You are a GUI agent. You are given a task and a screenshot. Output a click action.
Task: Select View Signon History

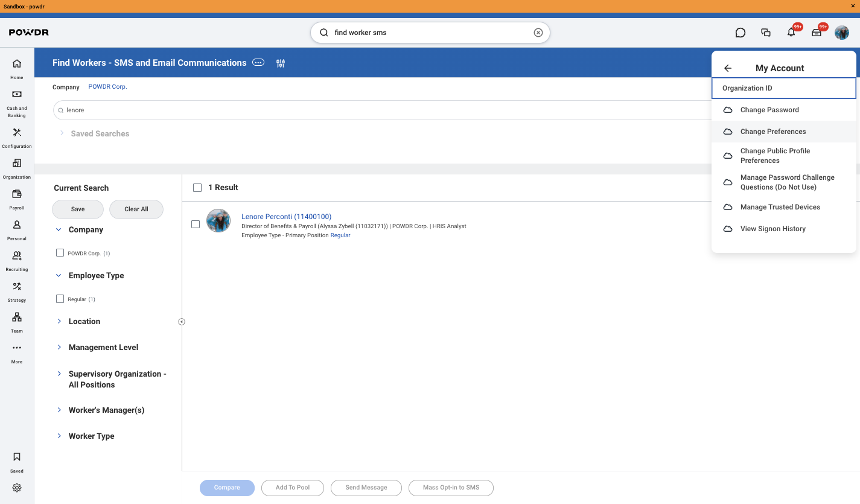click(784, 229)
